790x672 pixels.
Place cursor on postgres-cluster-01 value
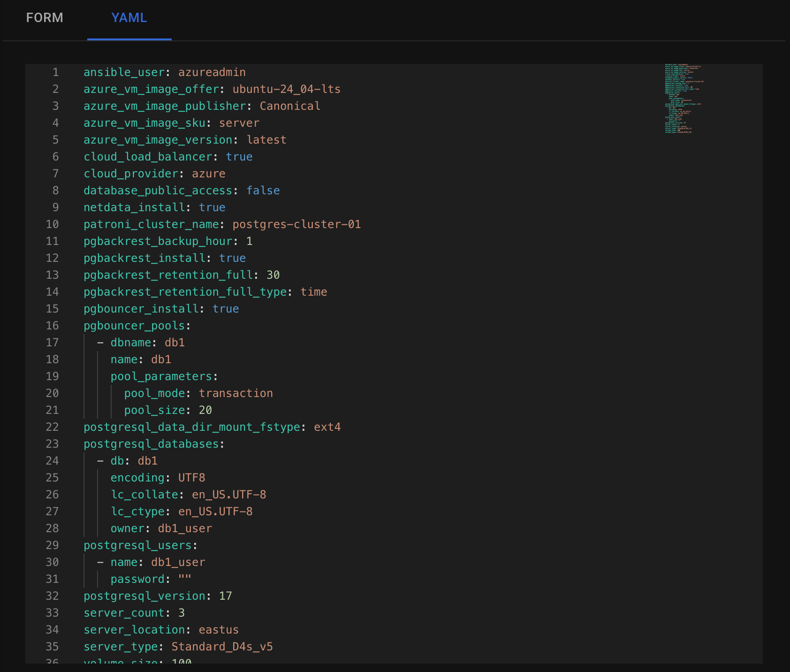(x=296, y=224)
